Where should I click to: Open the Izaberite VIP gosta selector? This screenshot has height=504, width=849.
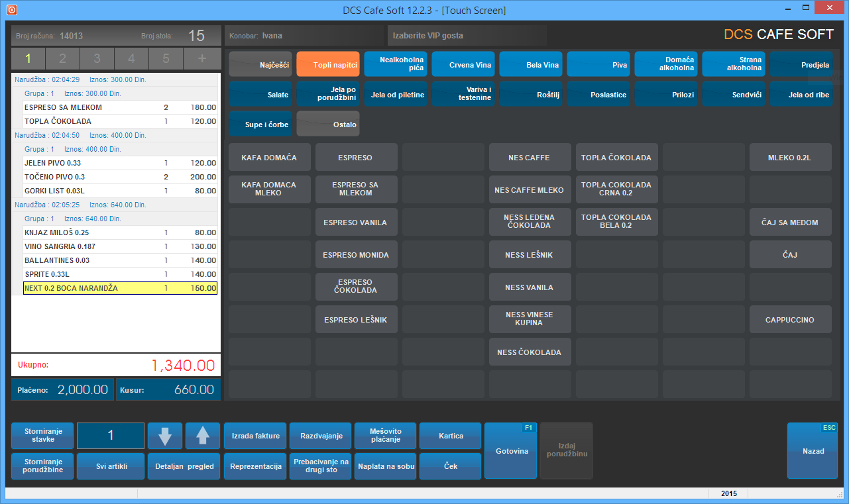tap(467, 36)
